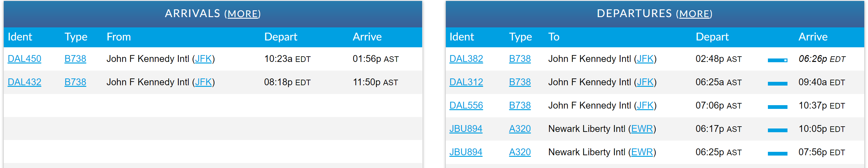View flight DAL312 details

466,82
